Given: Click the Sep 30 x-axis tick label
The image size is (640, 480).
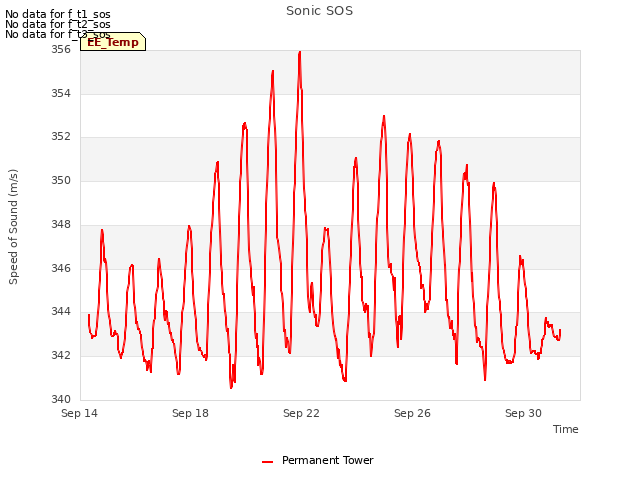Looking at the screenshot, I should pyautogui.click(x=523, y=413).
